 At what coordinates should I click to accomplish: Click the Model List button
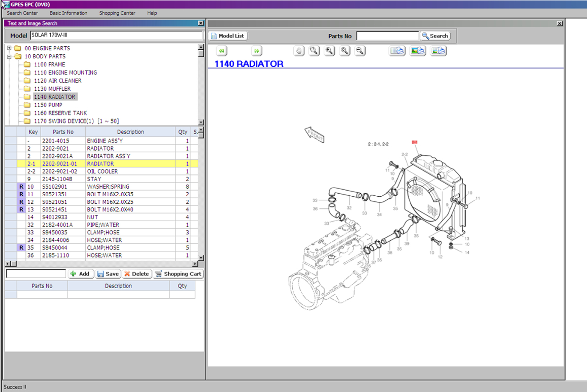pyautogui.click(x=228, y=36)
